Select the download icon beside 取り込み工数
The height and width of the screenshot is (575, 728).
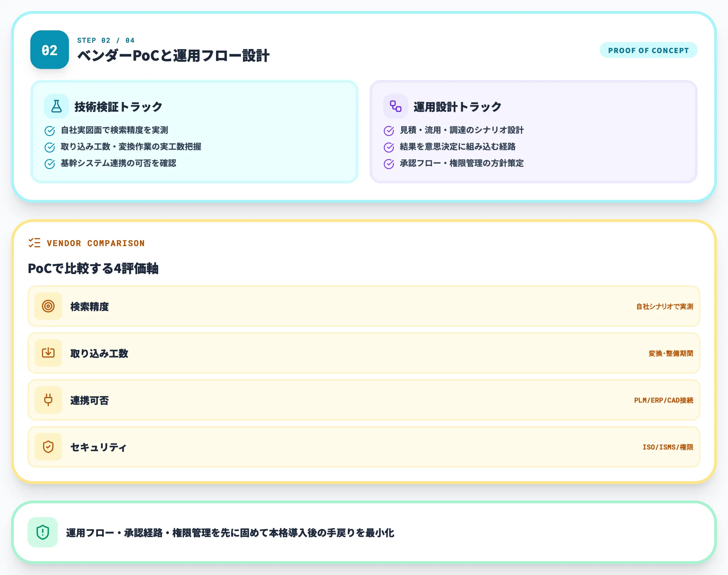click(x=48, y=353)
